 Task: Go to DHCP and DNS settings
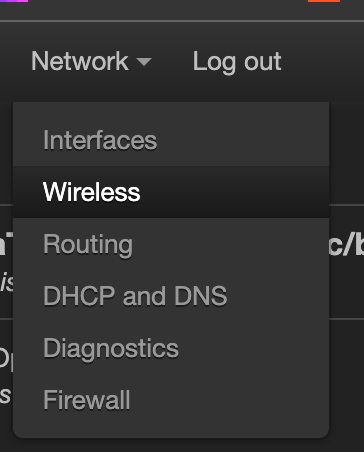(171, 296)
